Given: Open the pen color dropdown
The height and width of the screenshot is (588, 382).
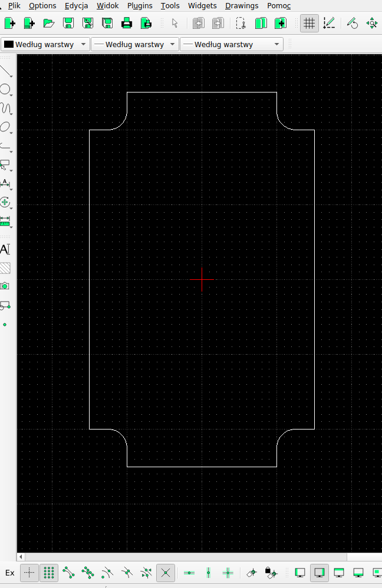Looking at the screenshot, I should click(45, 44).
